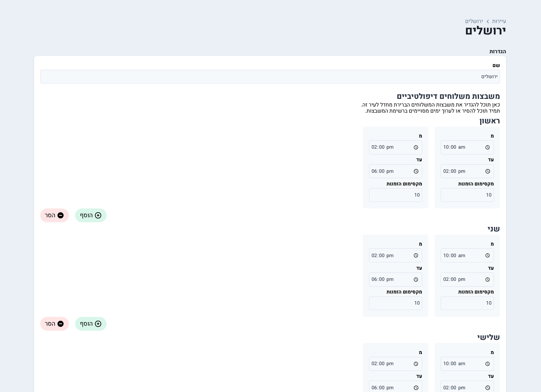Open clock icon in Monday's 06:00 pm field
The width and height of the screenshot is (541, 392).
[416, 280]
